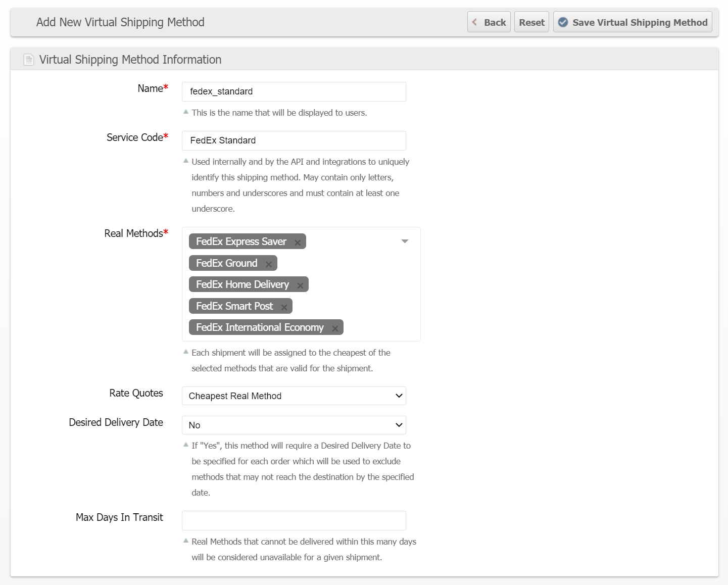The image size is (728, 585).
Task: Remove the FedEx Smart Post tag
Action: tap(284, 307)
